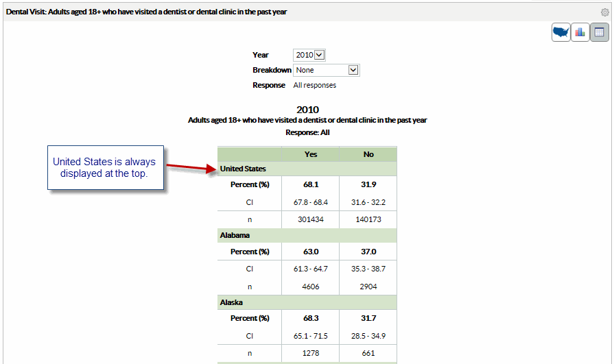Open the Year dropdown showing 2010

click(309, 55)
